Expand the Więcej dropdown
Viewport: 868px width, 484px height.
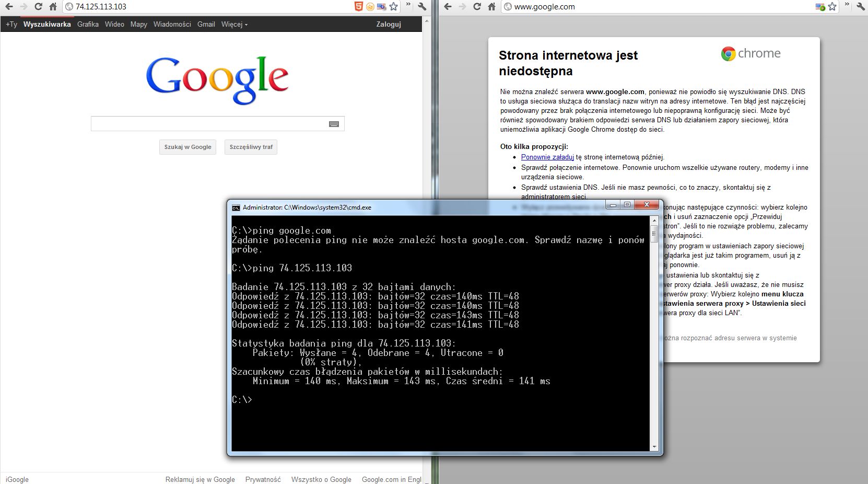(234, 24)
